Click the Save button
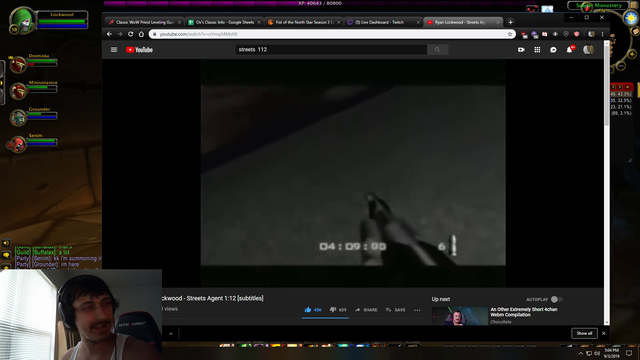Viewport: 640px width, 360px height. 396,310
